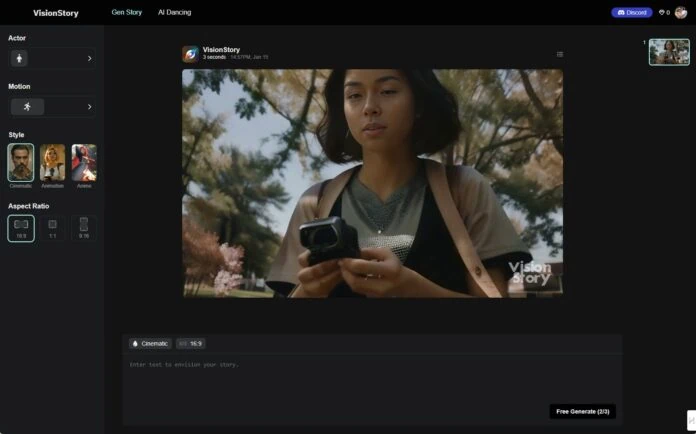Choose the 9:16 aspect ratio option
Viewport: 696px width, 434px height.
pyautogui.click(x=84, y=228)
